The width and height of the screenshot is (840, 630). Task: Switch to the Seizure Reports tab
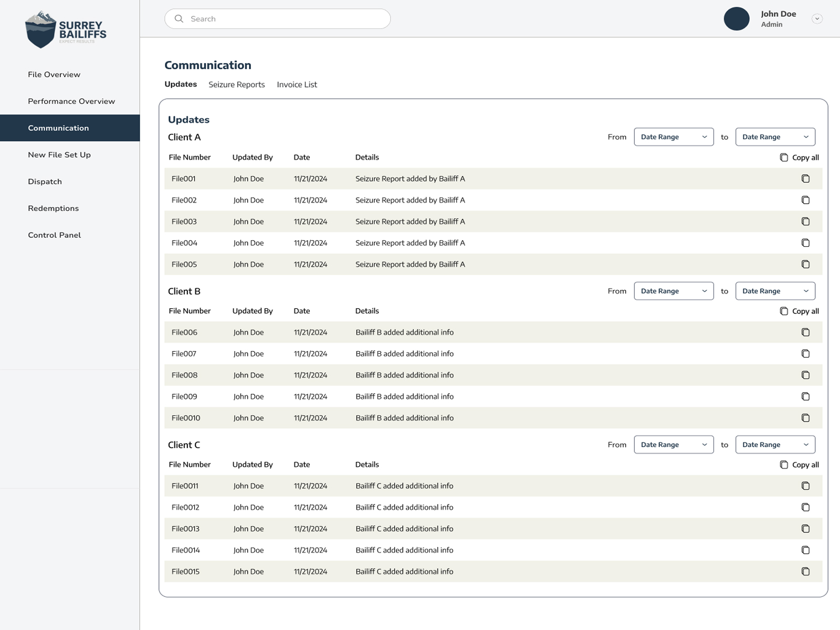coord(237,85)
